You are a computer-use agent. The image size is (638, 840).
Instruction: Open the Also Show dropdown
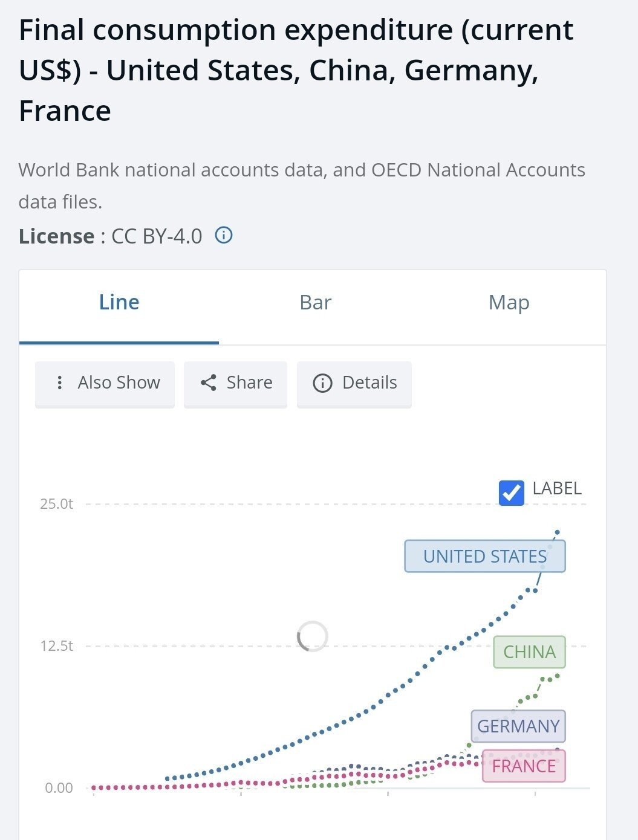pyautogui.click(x=105, y=383)
